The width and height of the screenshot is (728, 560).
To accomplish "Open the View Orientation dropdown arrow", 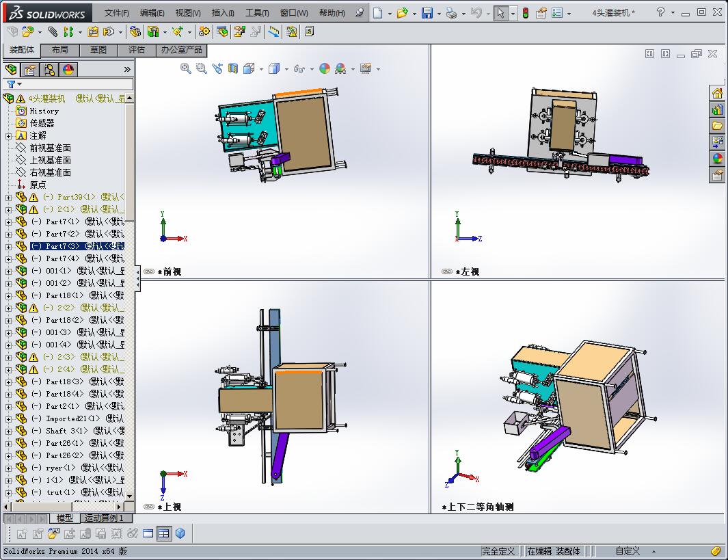I will (261, 70).
